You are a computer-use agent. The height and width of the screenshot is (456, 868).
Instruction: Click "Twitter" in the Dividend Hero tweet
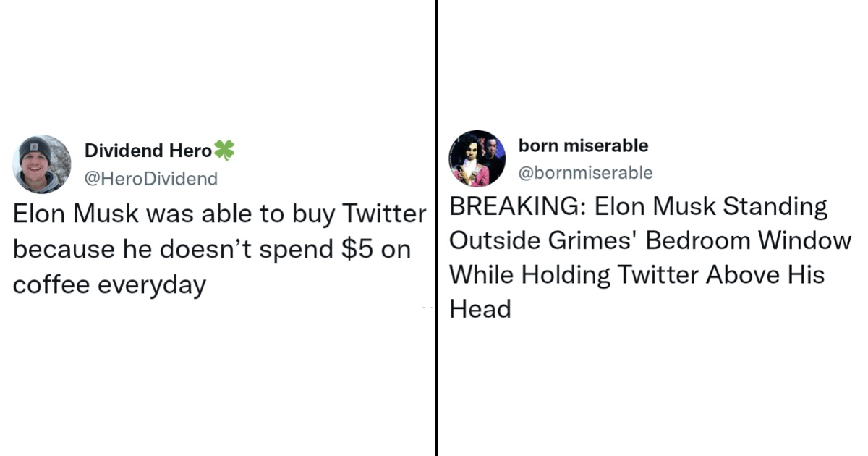[x=383, y=214]
